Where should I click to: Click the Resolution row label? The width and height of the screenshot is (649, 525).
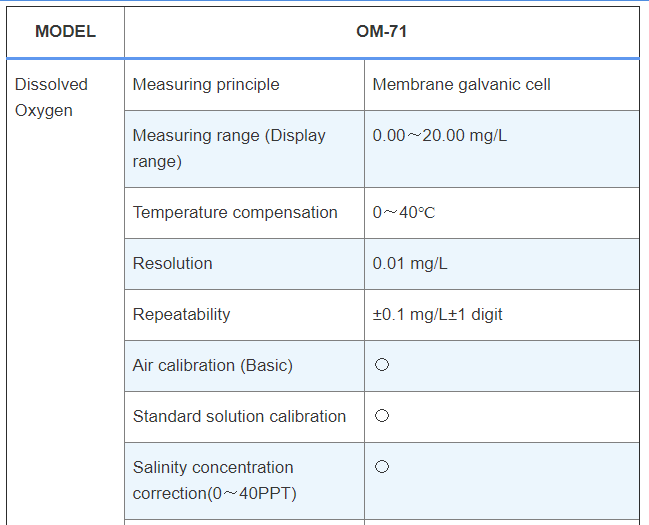[173, 263]
